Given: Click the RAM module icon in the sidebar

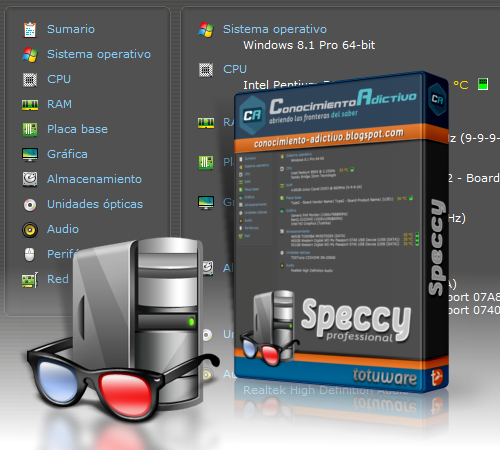Looking at the screenshot, I should (30, 105).
